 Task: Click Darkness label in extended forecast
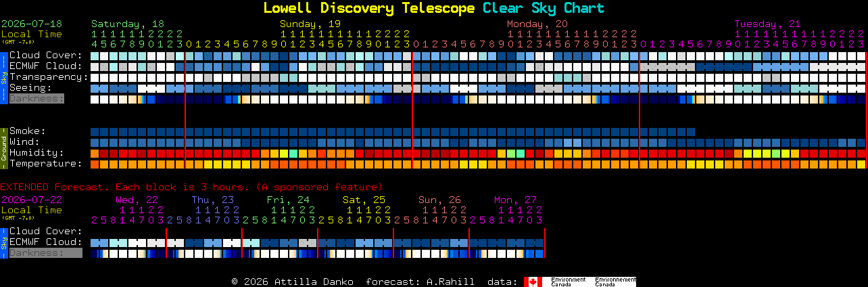[45, 253]
